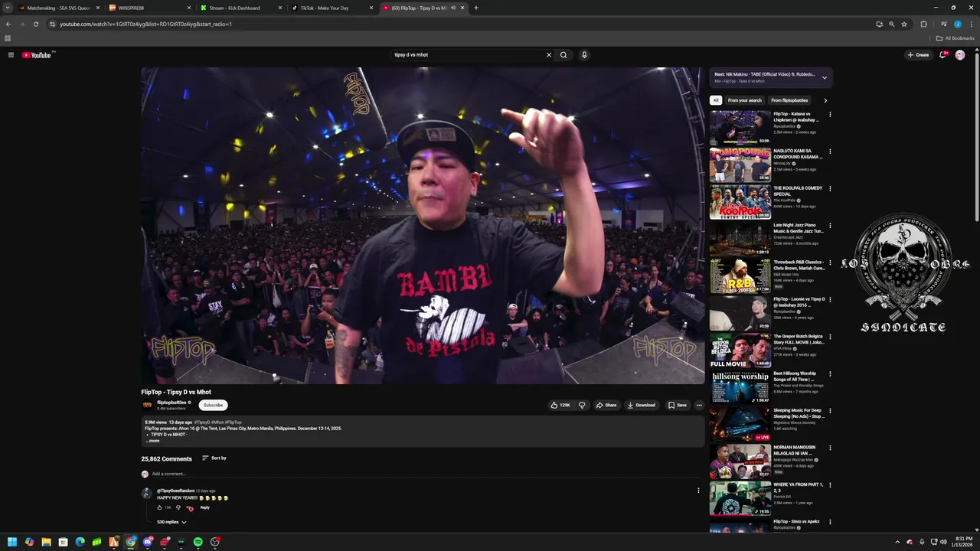Reload the current page
The image size is (980, 551).
click(x=35, y=24)
